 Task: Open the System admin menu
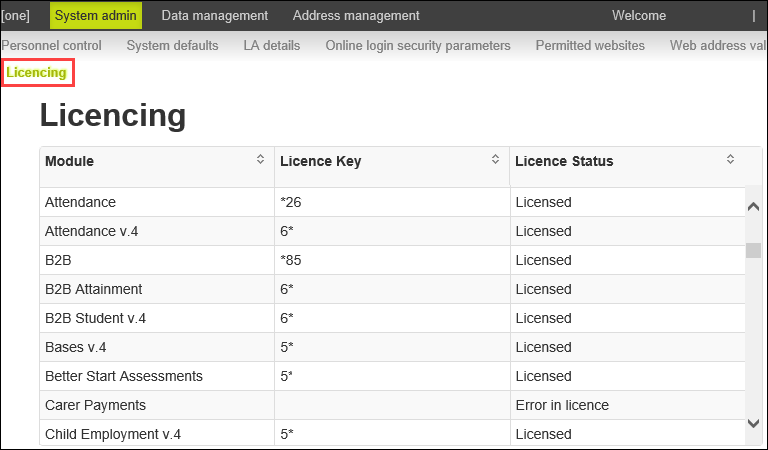point(95,16)
